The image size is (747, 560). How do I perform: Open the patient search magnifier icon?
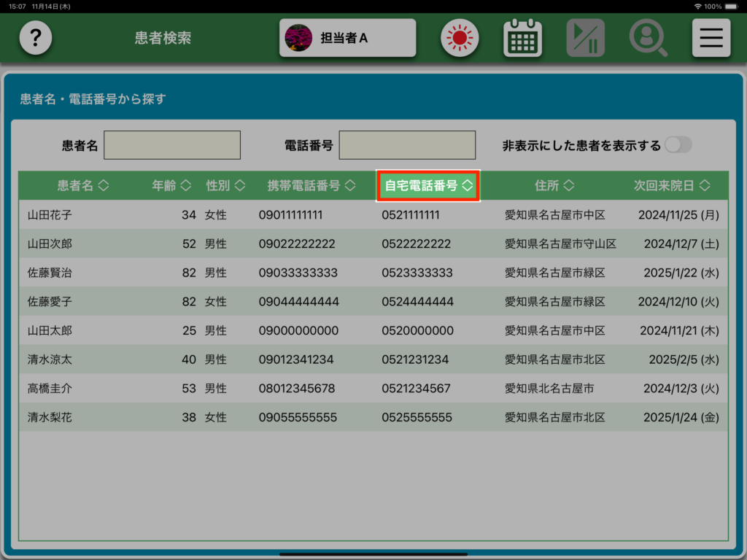[x=648, y=38]
